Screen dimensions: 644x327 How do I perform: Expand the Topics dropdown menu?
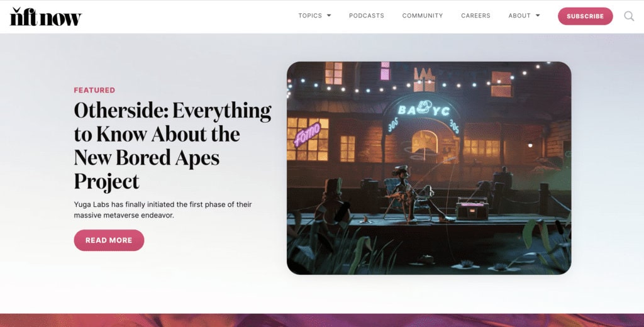coord(314,16)
